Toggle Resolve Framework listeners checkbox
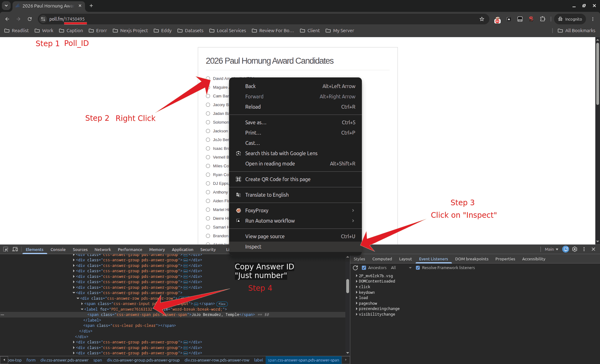Viewport: 600px width, 364px height. click(418, 268)
